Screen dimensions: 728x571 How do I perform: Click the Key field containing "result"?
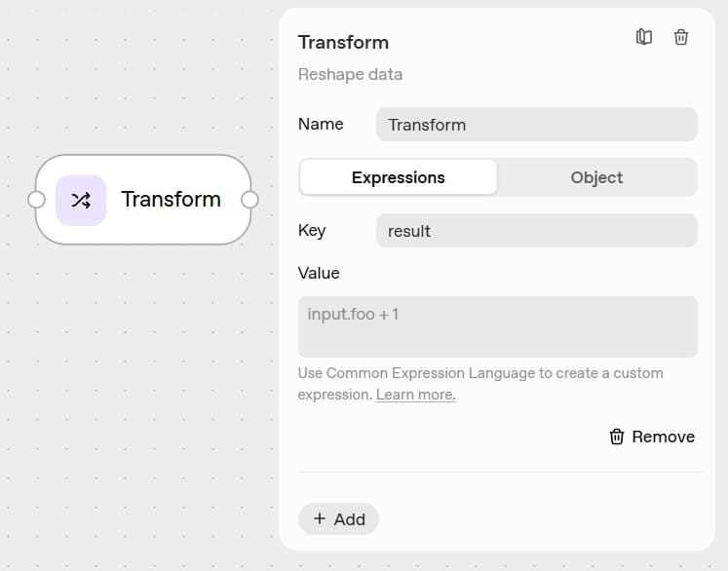pyautogui.click(x=536, y=231)
